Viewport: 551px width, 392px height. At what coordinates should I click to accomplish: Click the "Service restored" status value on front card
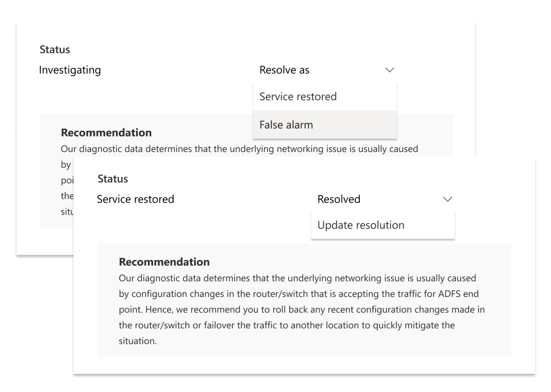135,199
